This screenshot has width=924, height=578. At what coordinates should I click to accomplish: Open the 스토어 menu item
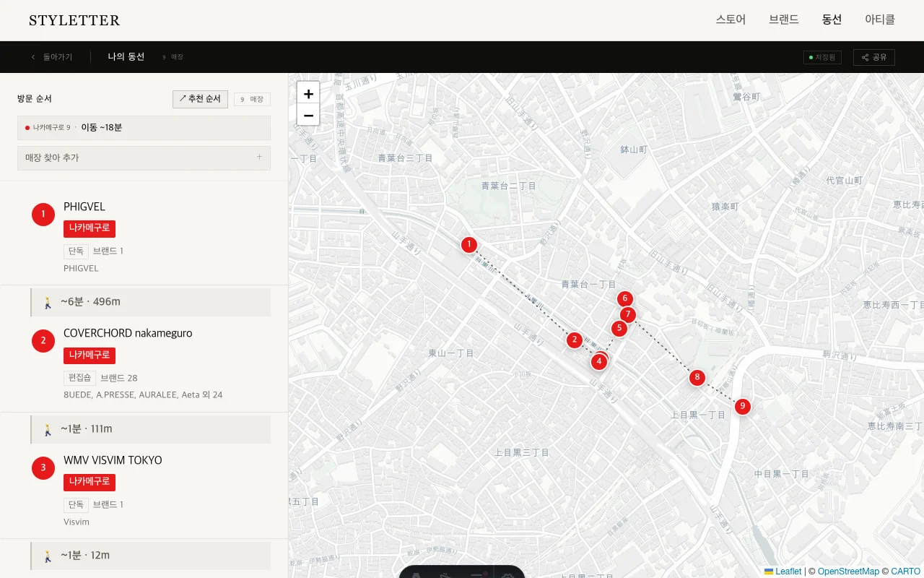click(731, 20)
